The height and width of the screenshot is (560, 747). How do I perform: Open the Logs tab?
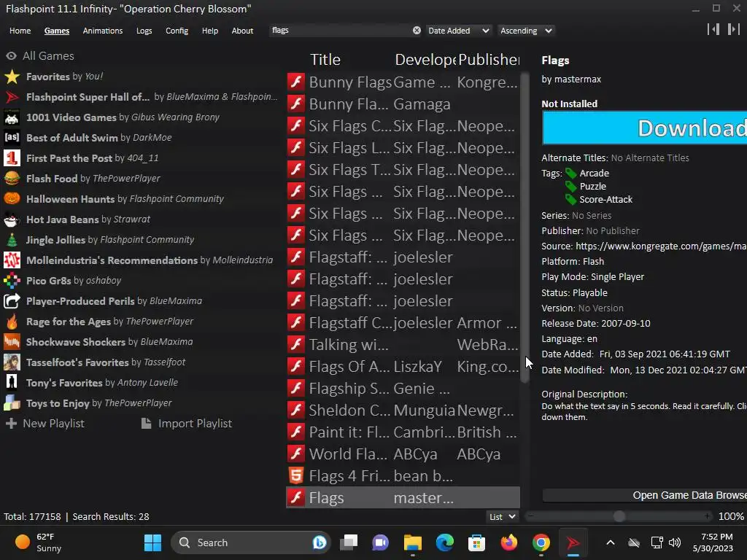tap(144, 31)
